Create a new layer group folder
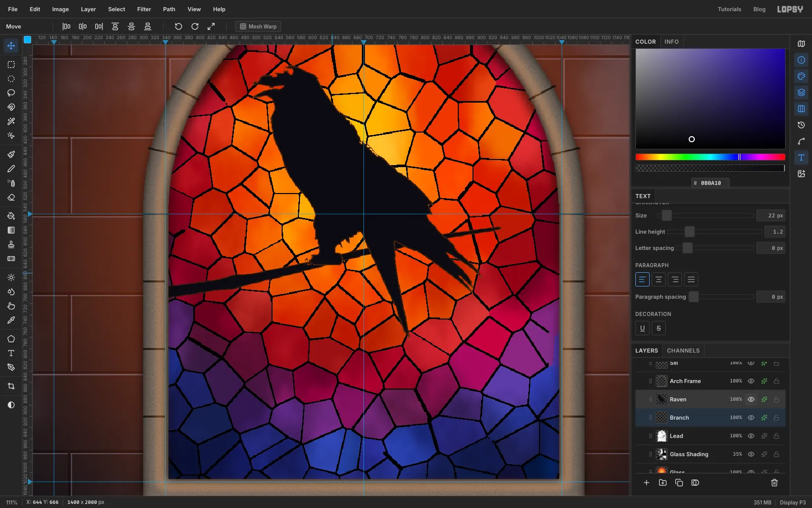The height and width of the screenshot is (508, 812). click(x=663, y=483)
